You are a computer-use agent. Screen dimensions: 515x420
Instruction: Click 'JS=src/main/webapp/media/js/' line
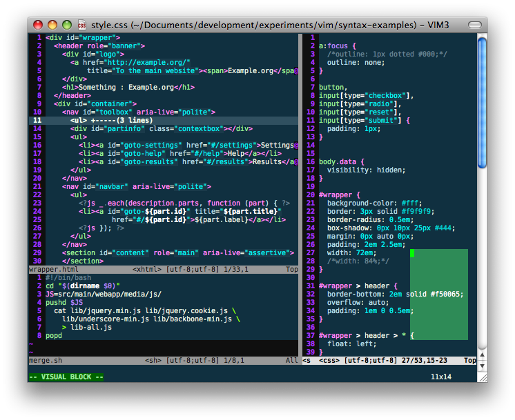104,294
